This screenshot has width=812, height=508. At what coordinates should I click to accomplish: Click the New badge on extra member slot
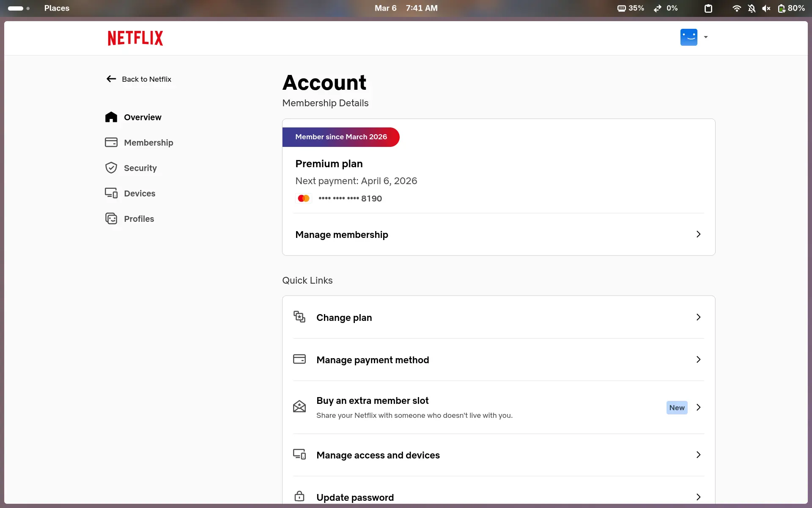point(677,408)
